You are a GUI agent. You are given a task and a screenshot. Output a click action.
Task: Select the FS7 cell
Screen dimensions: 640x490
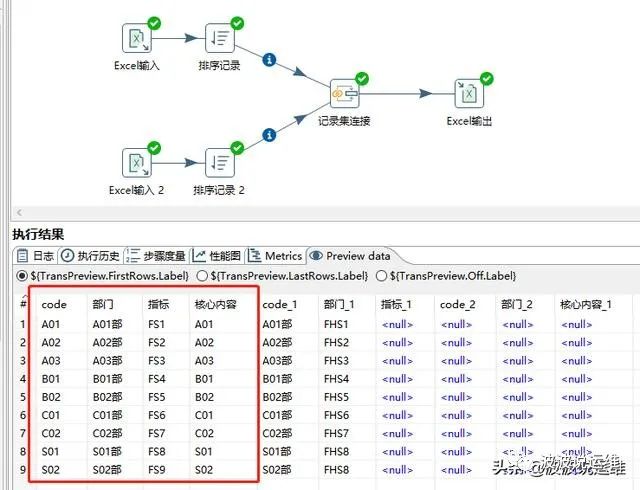tap(156, 433)
